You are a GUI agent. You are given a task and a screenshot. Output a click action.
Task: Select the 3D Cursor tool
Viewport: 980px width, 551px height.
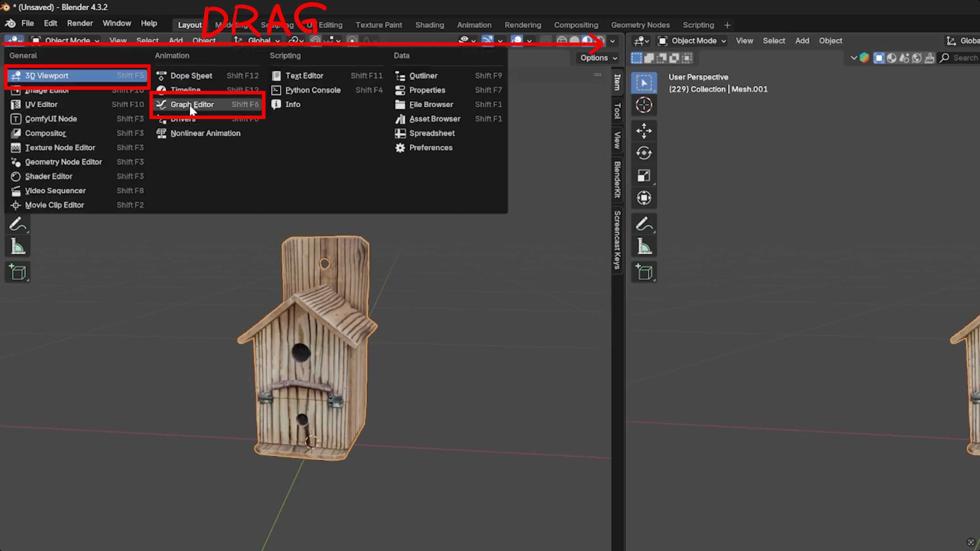[x=644, y=105]
